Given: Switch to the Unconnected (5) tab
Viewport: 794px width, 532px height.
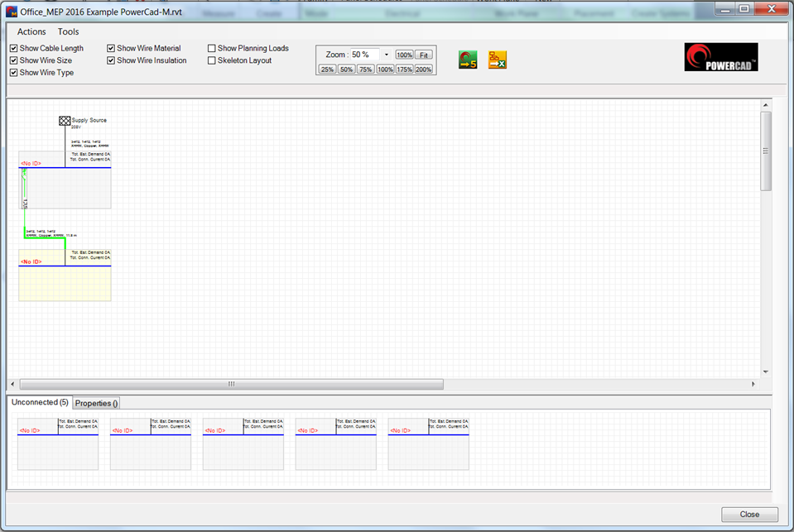Looking at the screenshot, I should pos(38,403).
